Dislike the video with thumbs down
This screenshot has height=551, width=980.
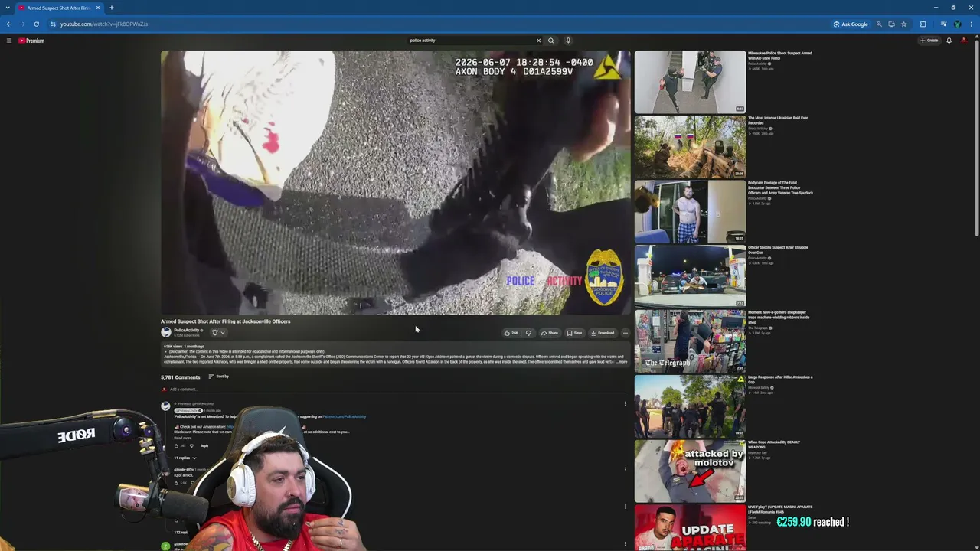coord(528,333)
